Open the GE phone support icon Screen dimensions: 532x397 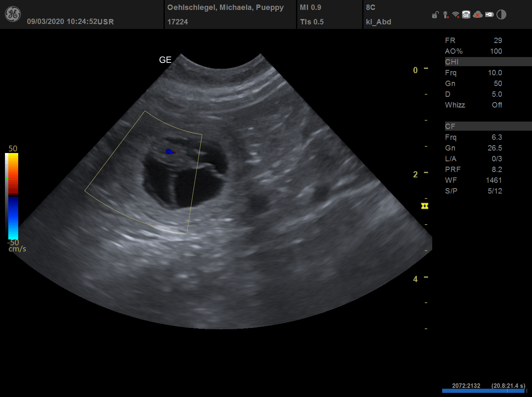[466, 15]
